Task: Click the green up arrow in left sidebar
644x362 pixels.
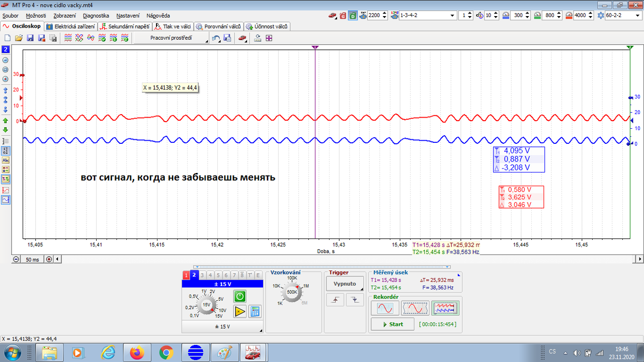Action: (x=6, y=121)
